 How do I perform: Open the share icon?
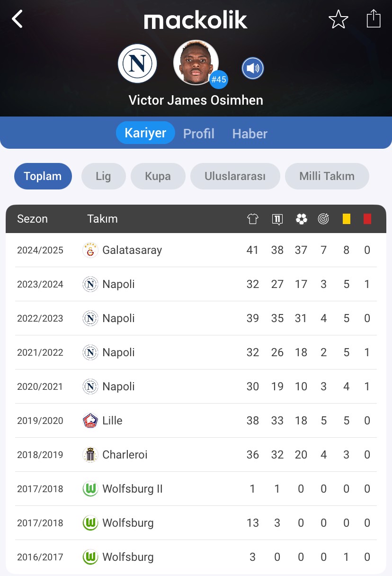tap(374, 19)
